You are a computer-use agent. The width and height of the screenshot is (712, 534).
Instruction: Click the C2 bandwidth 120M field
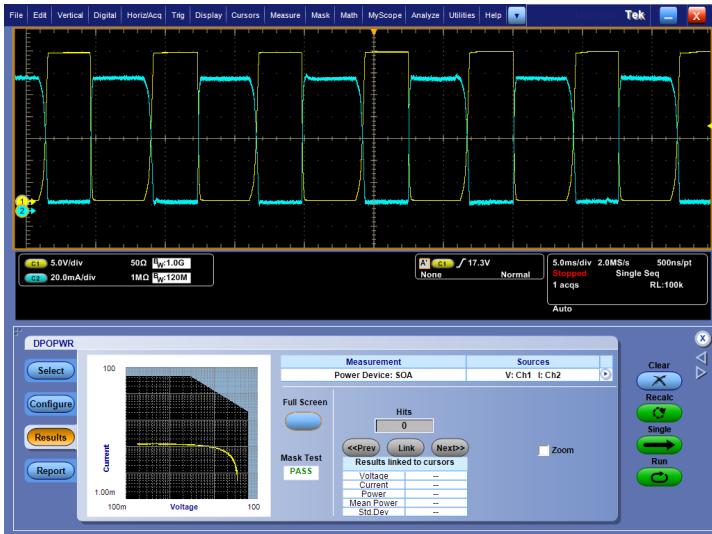(x=171, y=277)
